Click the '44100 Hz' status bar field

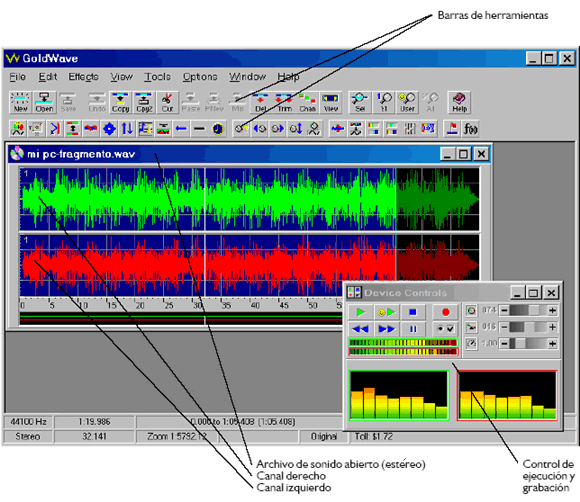[28, 422]
